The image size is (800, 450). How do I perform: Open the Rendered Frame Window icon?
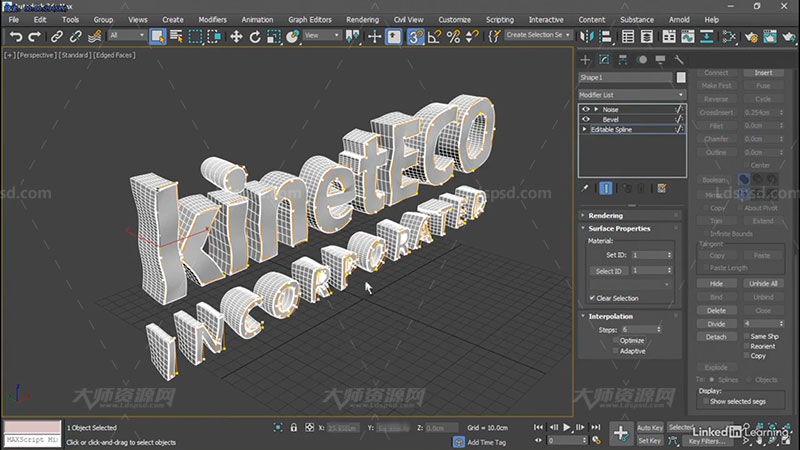click(x=770, y=36)
